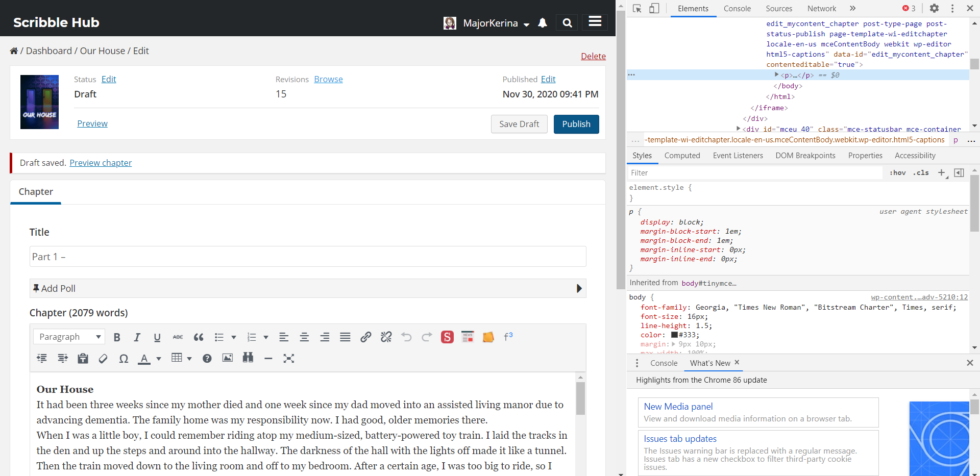Click the Publish button
Image resolution: width=980 pixels, height=476 pixels.
[576, 124]
